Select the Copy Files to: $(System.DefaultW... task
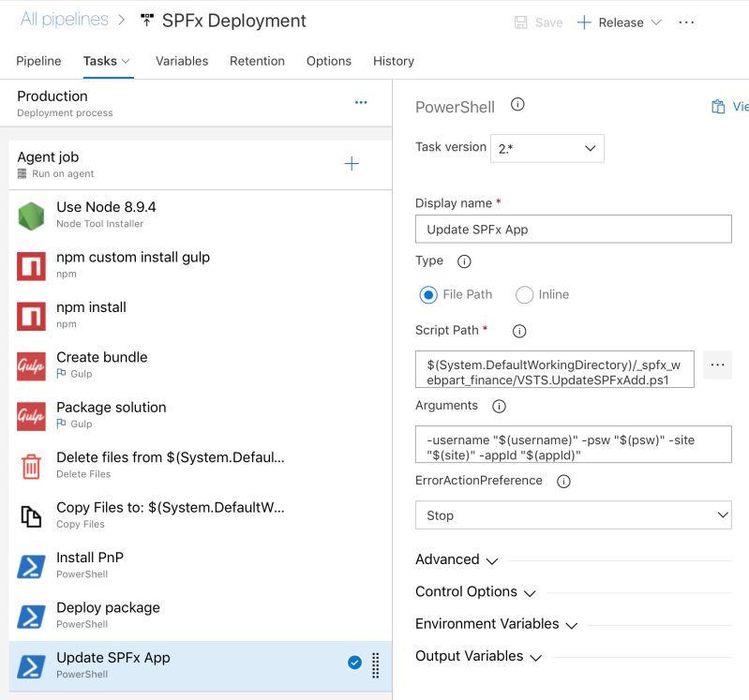749x700 pixels. (x=201, y=515)
